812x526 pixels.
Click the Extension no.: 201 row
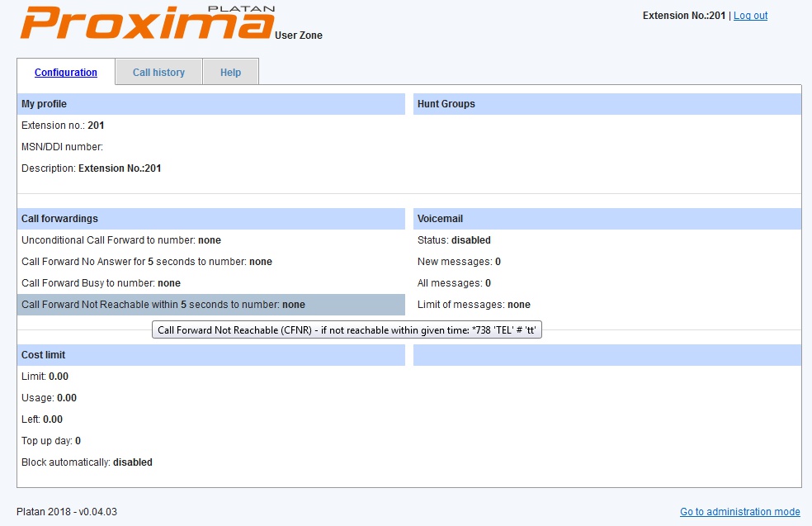[210, 126]
